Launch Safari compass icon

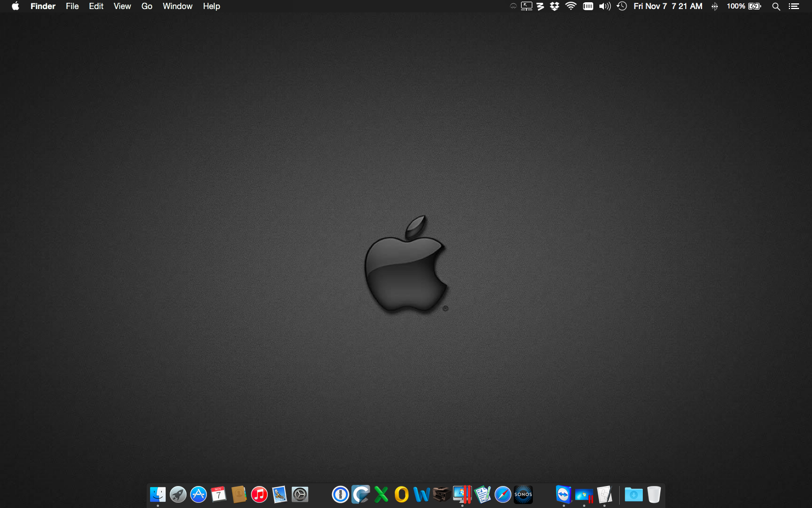pyautogui.click(x=503, y=494)
